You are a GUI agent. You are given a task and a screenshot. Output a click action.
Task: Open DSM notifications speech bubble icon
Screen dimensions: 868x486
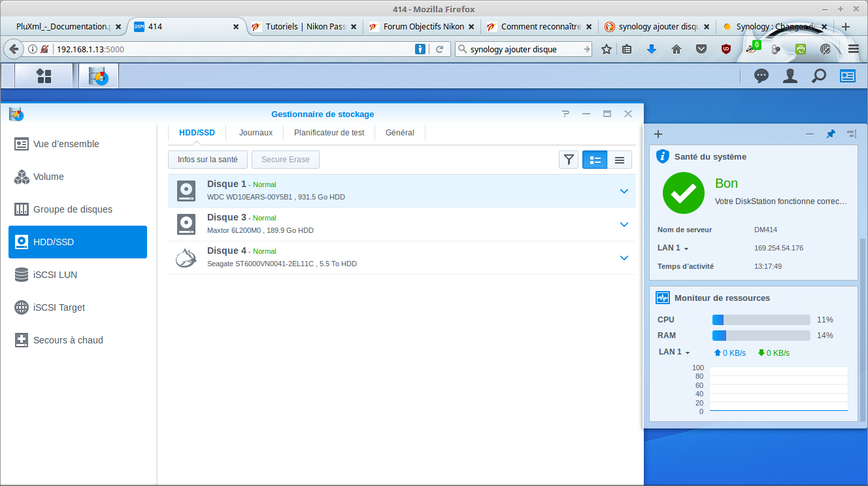point(761,76)
